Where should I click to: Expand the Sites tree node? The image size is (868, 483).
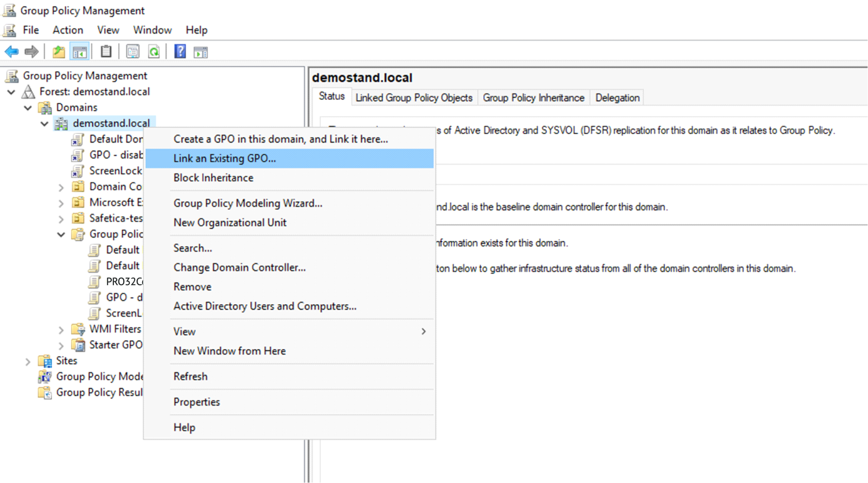(x=28, y=362)
